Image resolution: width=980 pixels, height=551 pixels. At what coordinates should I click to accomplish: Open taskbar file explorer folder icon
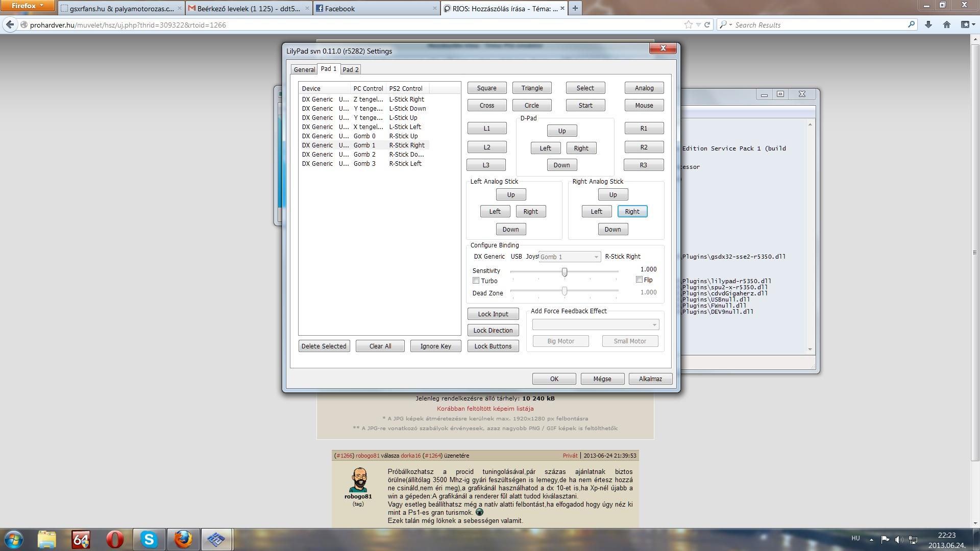pyautogui.click(x=46, y=539)
